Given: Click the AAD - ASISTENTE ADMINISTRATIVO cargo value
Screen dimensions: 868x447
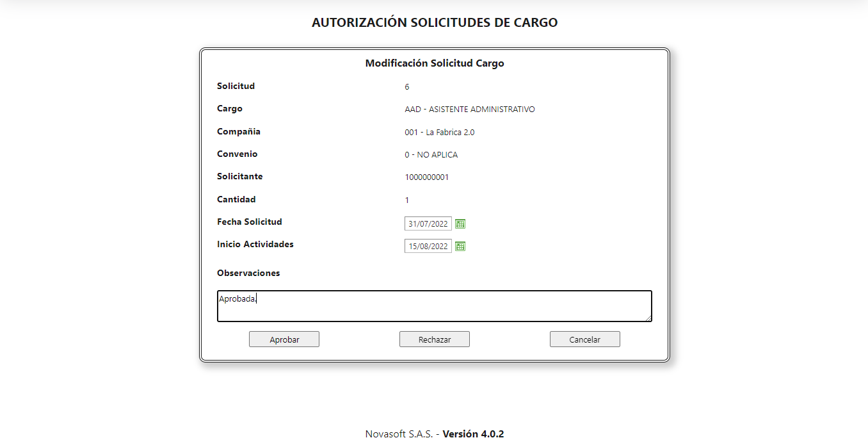Looking at the screenshot, I should point(470,109).
